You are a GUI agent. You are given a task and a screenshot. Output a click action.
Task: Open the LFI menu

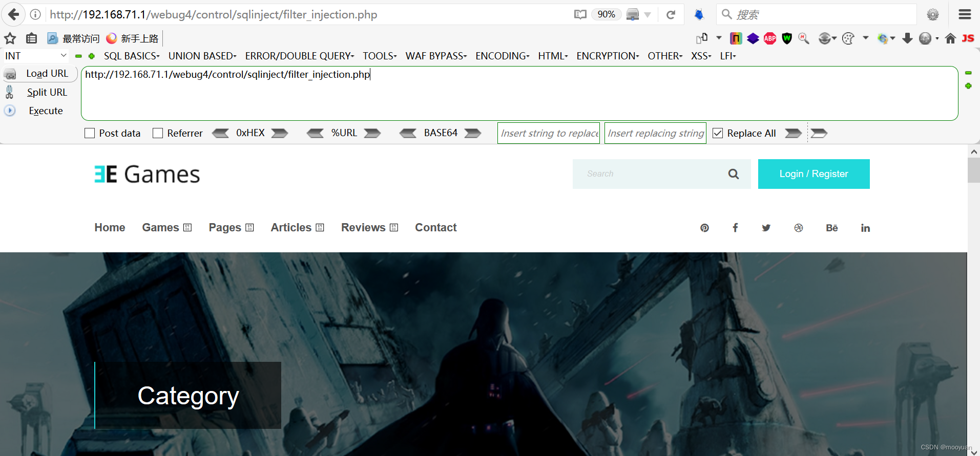[x=727, y=56]
